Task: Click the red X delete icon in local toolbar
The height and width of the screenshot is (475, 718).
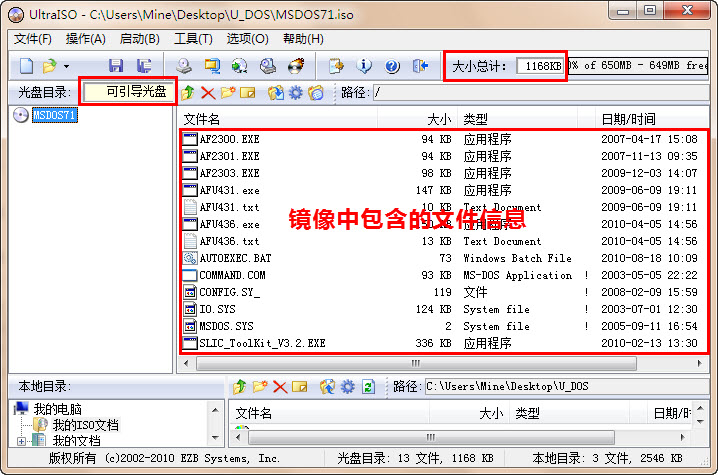Action: 280,388
